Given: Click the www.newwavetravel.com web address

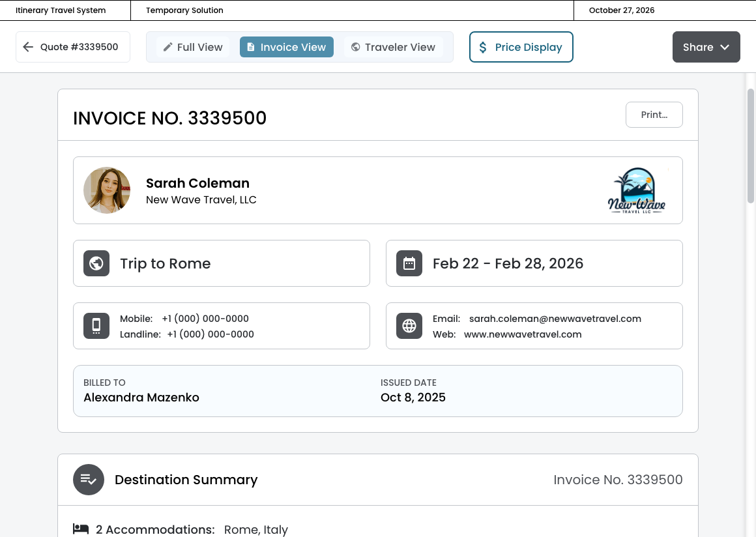Looking at the screenshot, I should (523, 334).
